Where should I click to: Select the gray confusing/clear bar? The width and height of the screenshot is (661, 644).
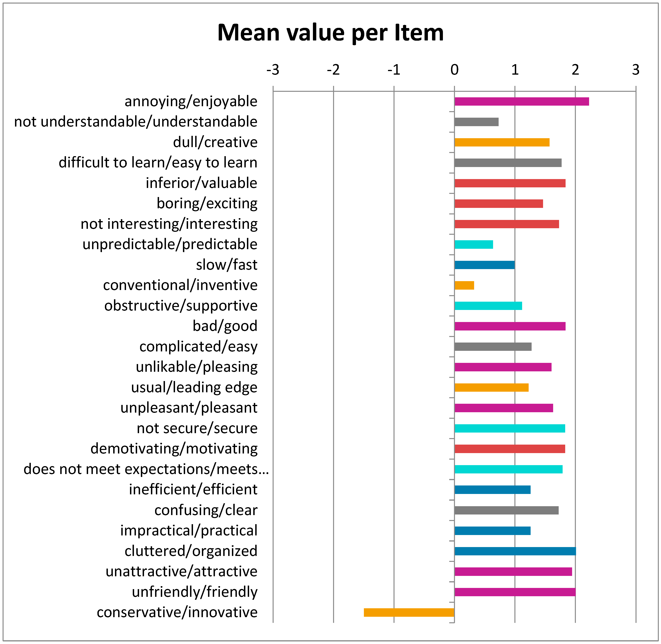[506, 510]
